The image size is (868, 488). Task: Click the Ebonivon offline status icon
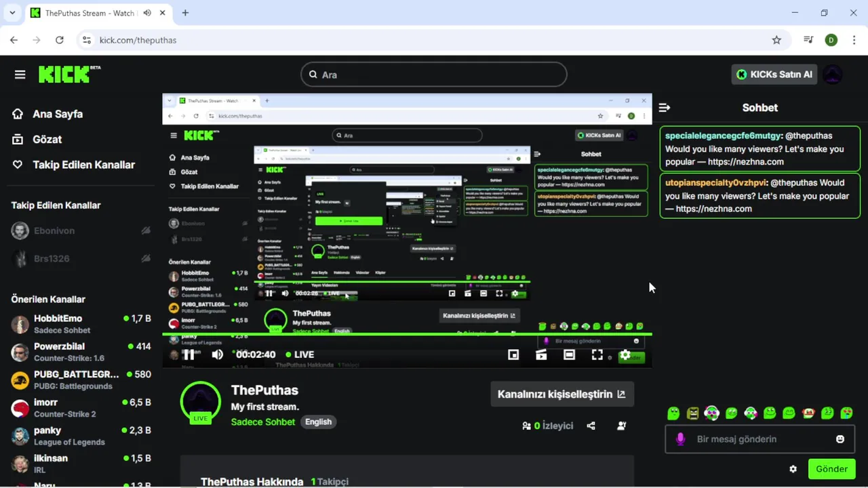click(x=146, y=230)
